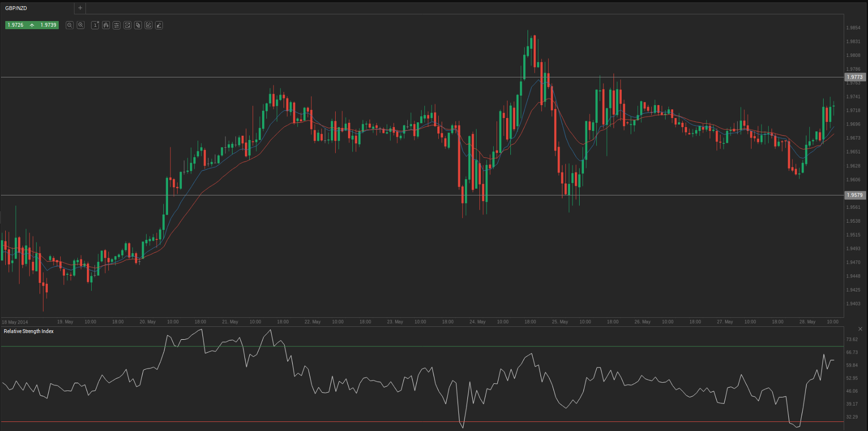Click the Relative Strength Index label
Screen dimensions: 868x431
[x=29, y=331]
